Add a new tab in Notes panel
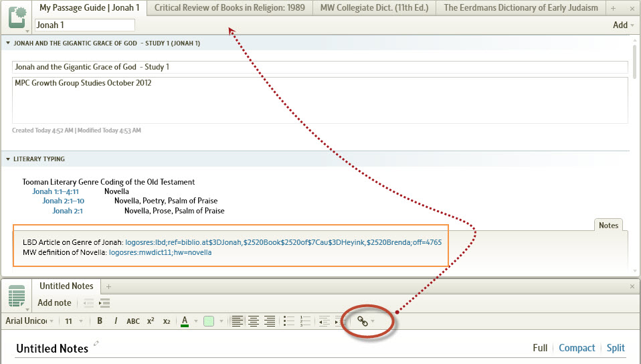This screenshot has width=641, height=364. pos(109,286)
